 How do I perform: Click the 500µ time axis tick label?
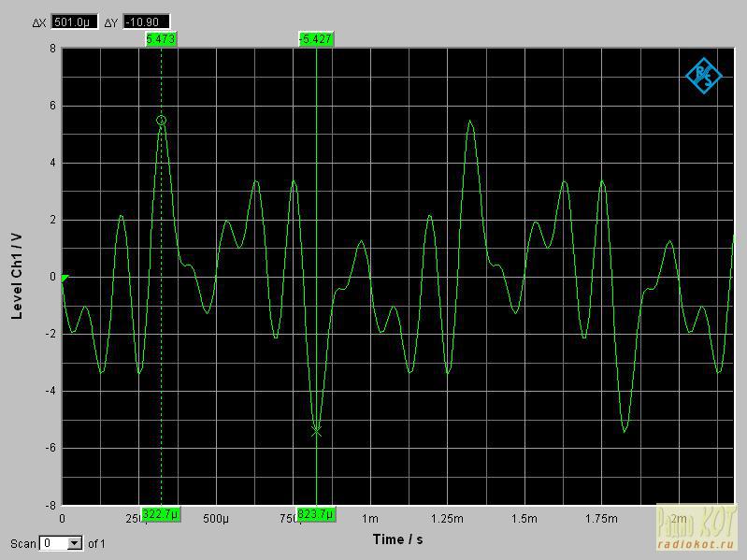(x=216, y=519)
